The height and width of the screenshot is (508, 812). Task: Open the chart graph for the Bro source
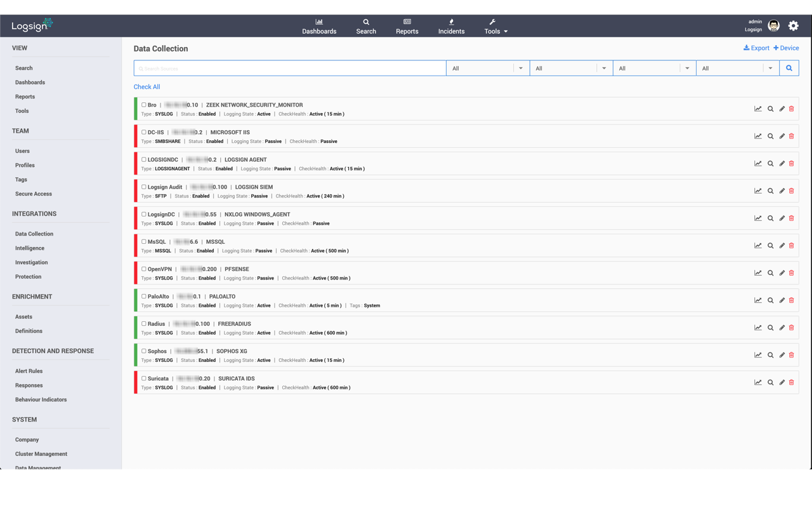pyautogui.click(x=758, y=109)
